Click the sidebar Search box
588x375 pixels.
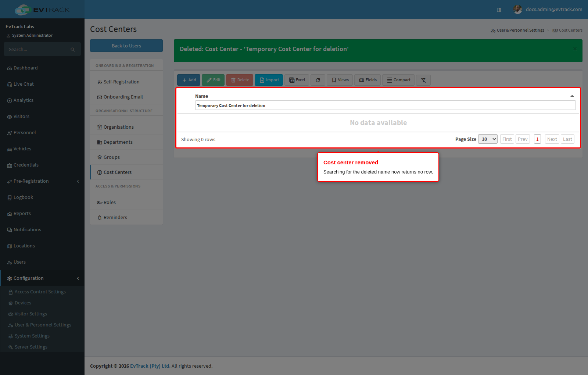tap(42, 49)
